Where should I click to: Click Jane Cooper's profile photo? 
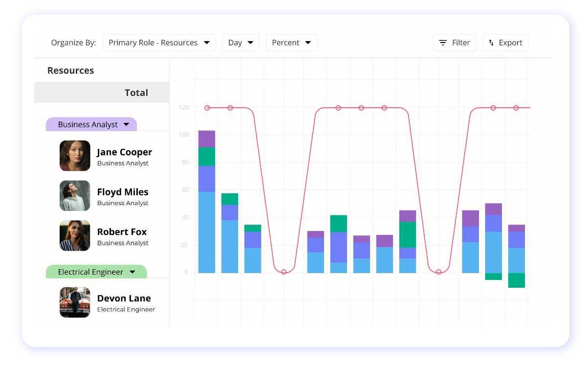[x=75, y=156]
